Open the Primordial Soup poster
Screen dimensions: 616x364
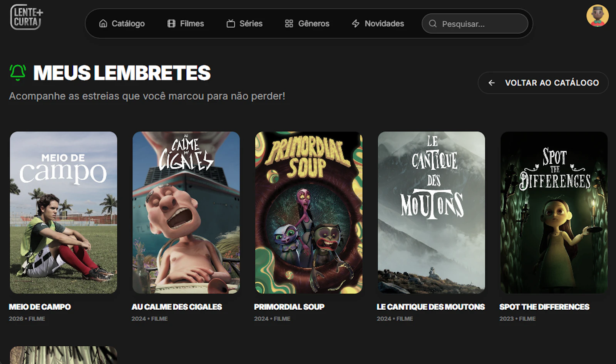point(309,212)
